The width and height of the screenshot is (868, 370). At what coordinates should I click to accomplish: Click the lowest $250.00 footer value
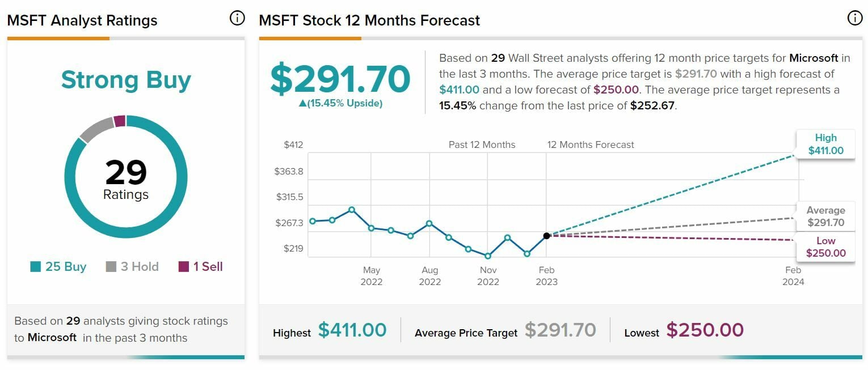click(x=705, y=330)
